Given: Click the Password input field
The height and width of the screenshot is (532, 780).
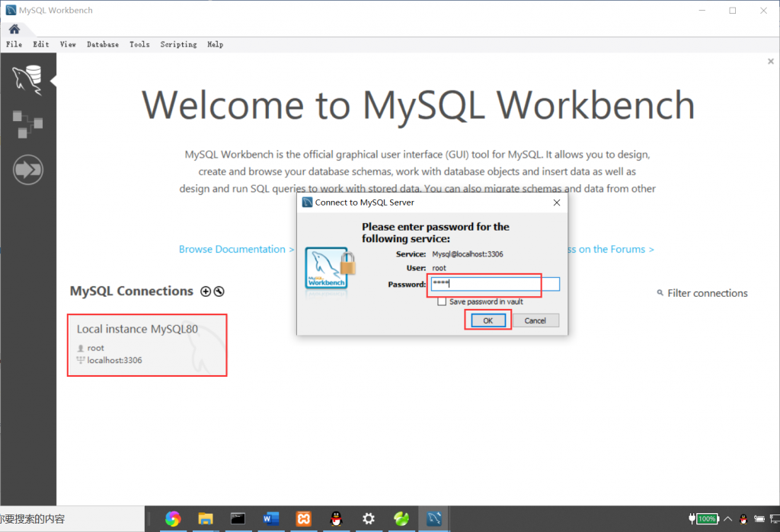Looking at the screenshot, I should [x=495, y=284].
